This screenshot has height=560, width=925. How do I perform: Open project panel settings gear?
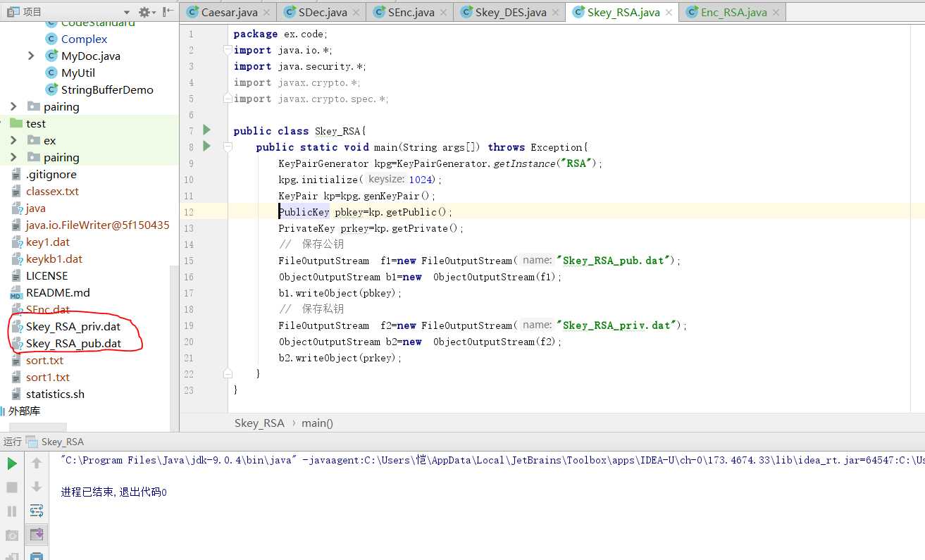point(144,12)
